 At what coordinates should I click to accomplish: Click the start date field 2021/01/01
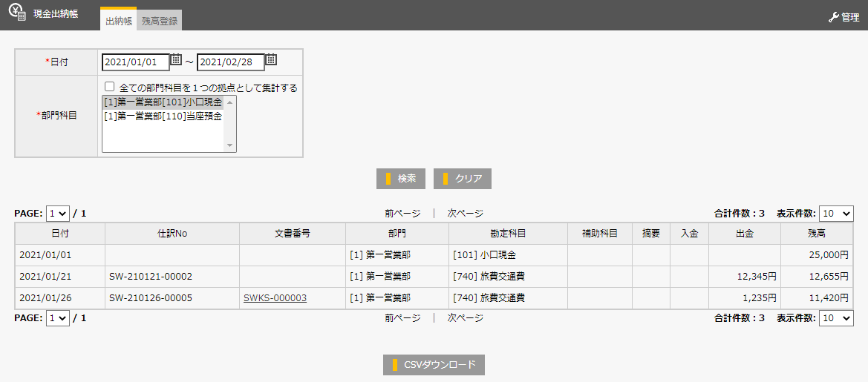[136, 62]
